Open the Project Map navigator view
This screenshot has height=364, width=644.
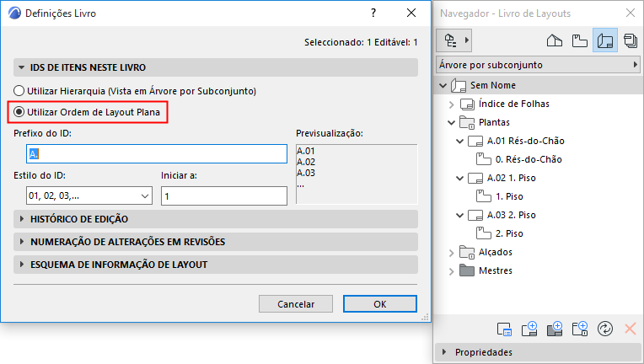[x=555, y=40]
